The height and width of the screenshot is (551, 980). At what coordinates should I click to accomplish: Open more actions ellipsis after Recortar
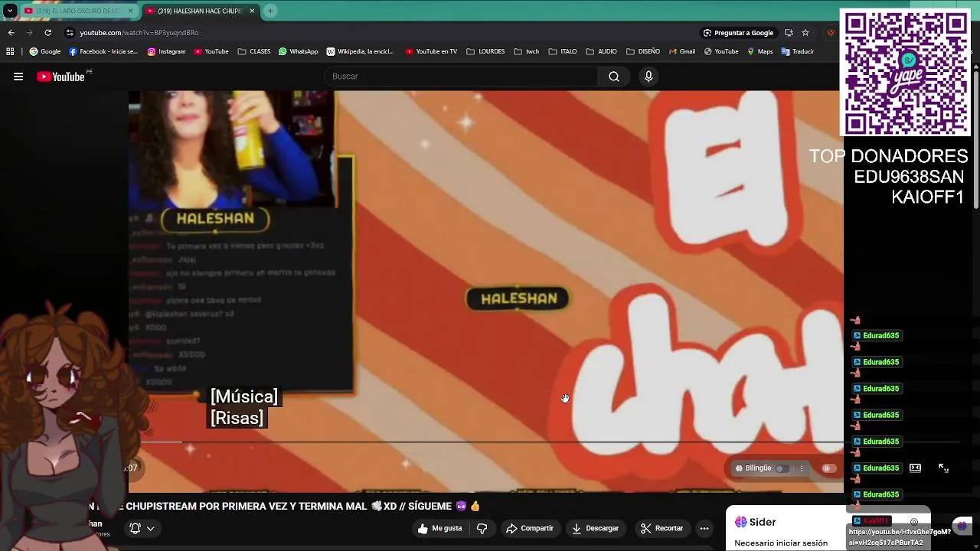(x=704, y=528)
